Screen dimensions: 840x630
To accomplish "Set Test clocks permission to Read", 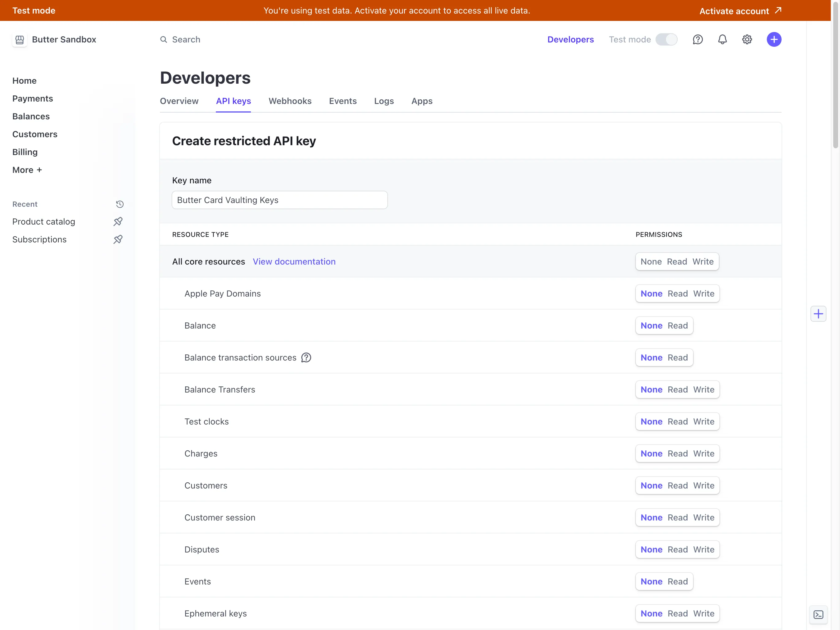I will (677, 422).
